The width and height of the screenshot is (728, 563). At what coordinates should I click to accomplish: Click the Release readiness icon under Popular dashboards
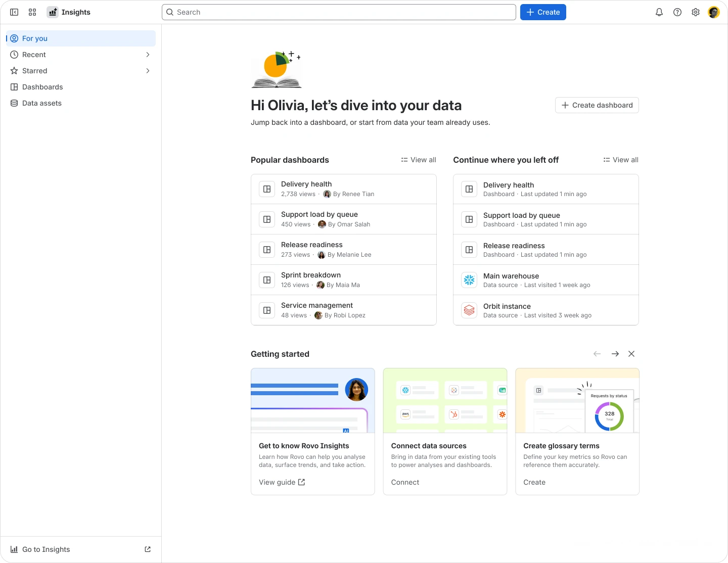pyautogui.click(x=267, y=250)
